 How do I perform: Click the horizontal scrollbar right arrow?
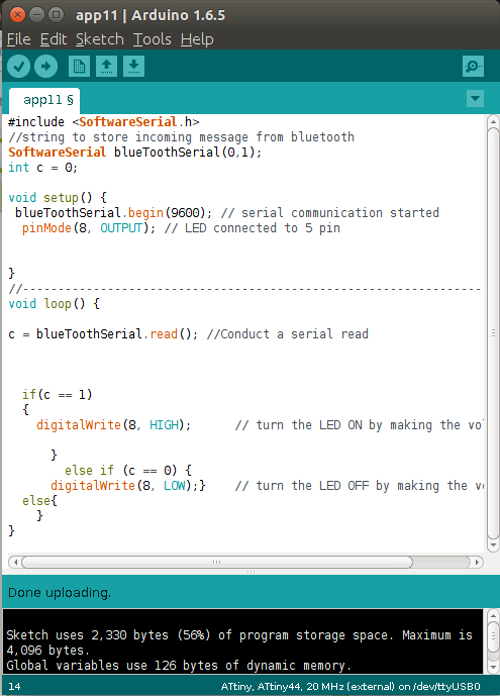point(477,562)
